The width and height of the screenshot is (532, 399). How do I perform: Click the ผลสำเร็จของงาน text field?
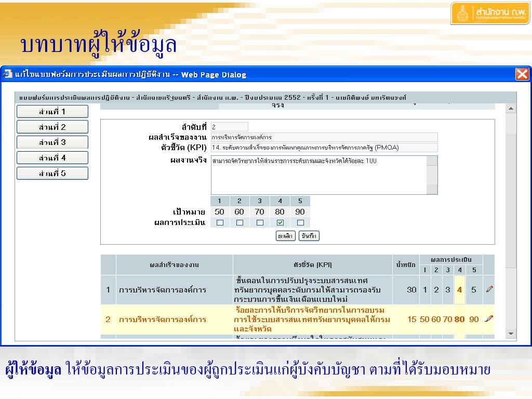(324, 137)
